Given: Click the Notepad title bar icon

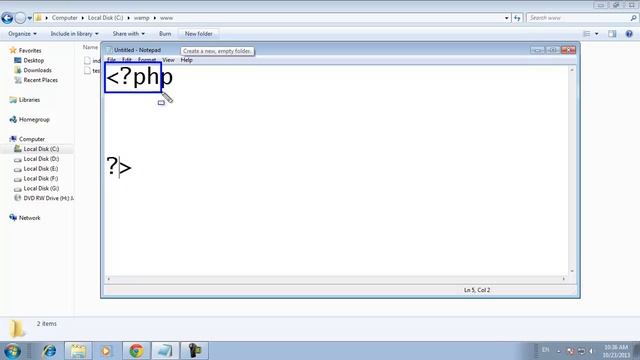Looking at the screenshot, I should (x=109, y=50).
